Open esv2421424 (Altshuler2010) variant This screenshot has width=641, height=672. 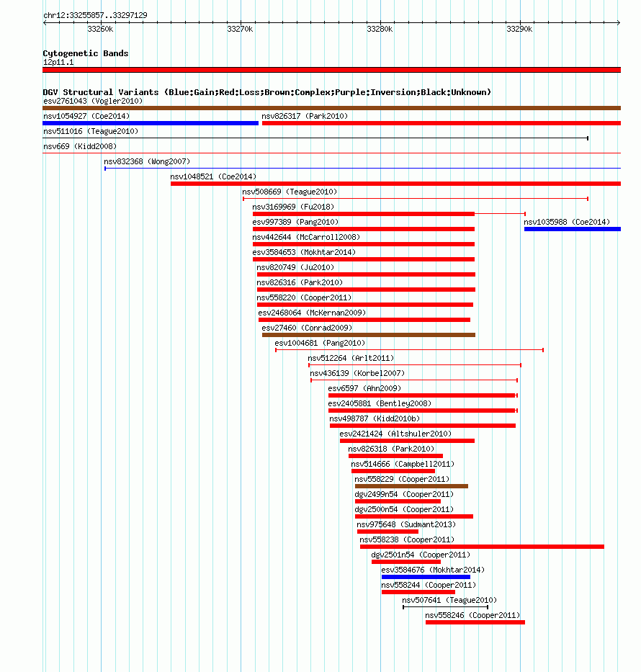tap(395, 434)
